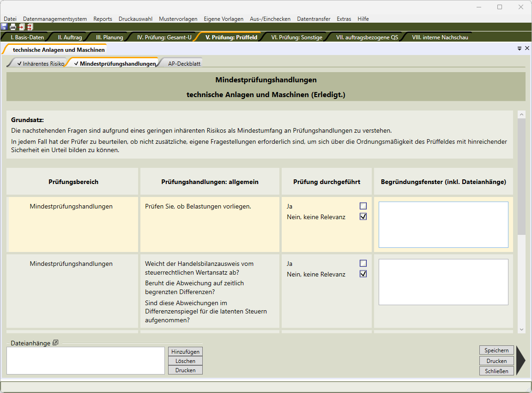Close the technische Anlagen document panel
532x393 pixels.
(x=527, y=48)
